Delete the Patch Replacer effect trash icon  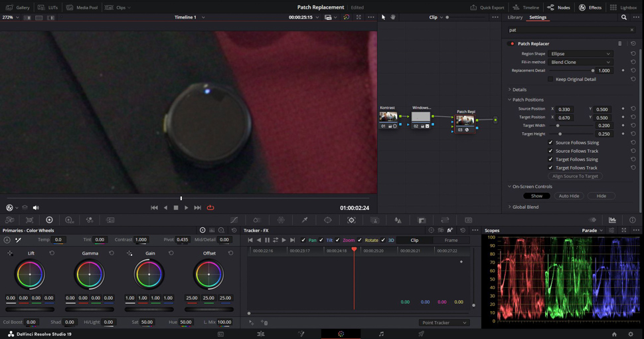tap(620, 44)
